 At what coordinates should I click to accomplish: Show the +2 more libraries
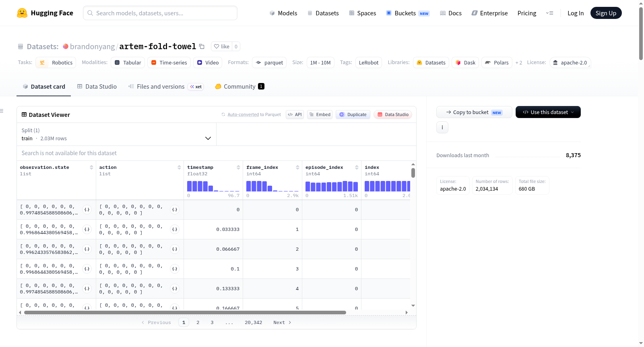[519, 63]
